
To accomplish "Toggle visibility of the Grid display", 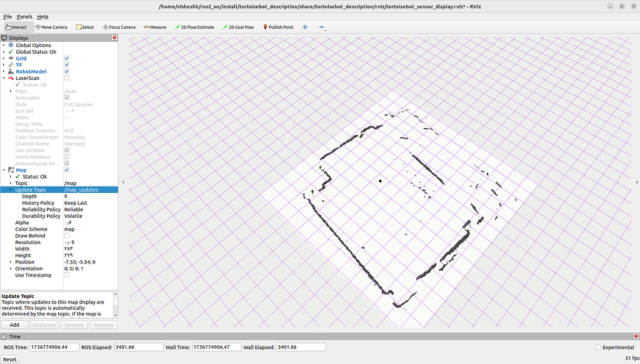I will pyautogui.click(x=66, y=58).
